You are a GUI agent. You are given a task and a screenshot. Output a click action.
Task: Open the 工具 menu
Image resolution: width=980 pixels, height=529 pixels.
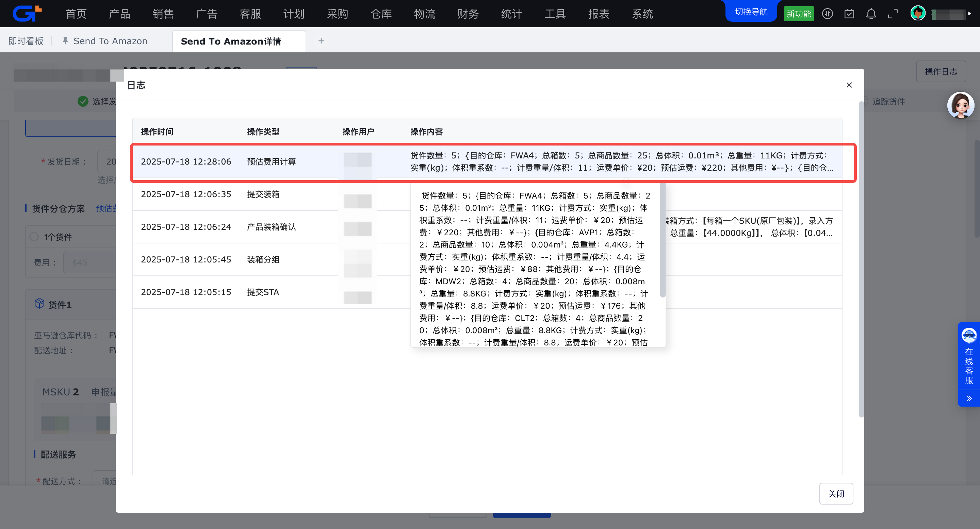click(x=555, y=14)
